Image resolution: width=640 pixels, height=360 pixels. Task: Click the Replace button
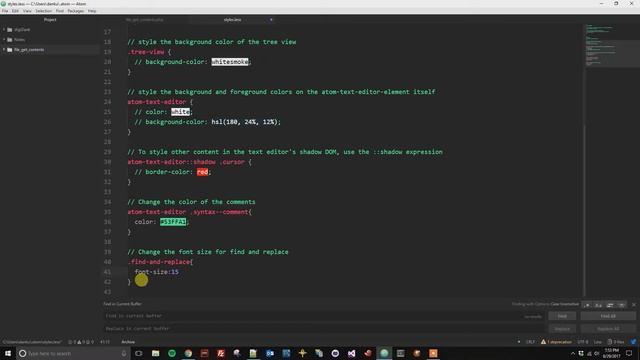tap(562, 329)
